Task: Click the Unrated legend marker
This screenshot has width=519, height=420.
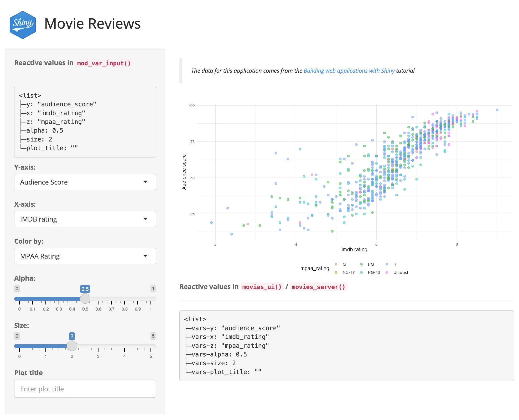Action: (x=387, y=272)
